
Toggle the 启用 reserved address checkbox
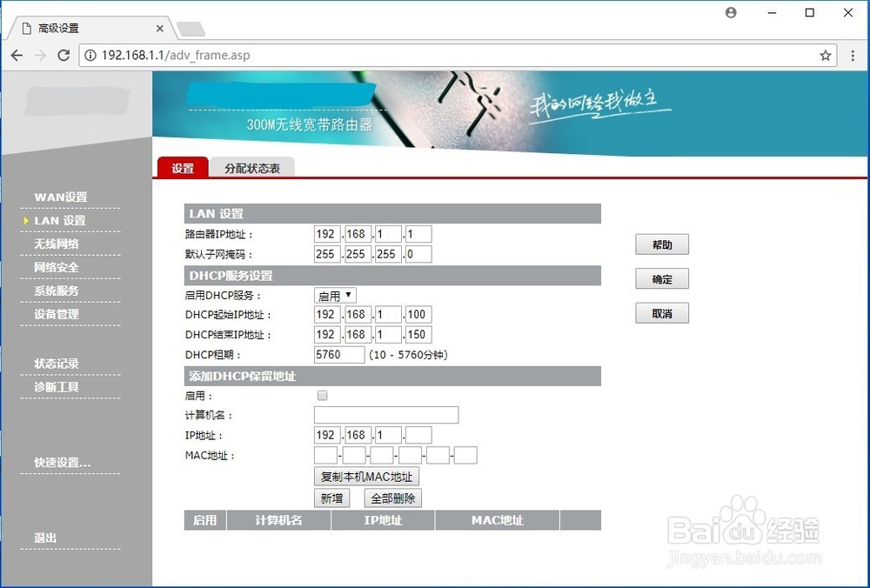pyautogui.click(x=322, y=396)
